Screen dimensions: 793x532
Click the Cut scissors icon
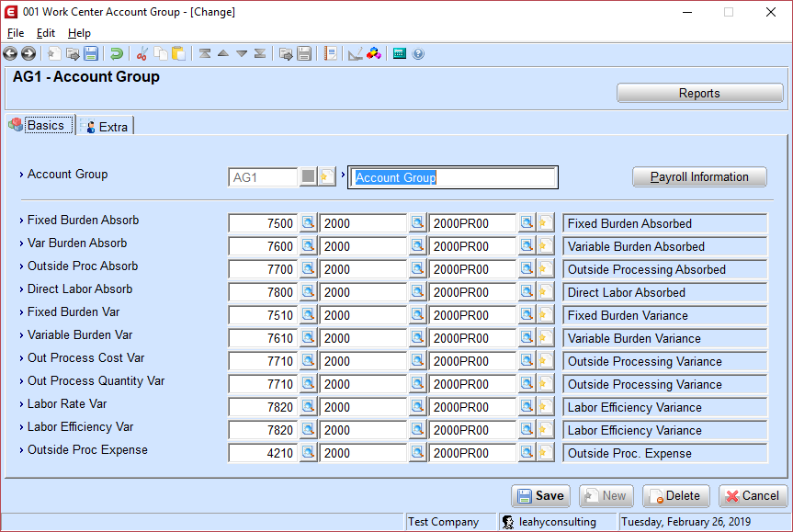(x=142, y=53)
